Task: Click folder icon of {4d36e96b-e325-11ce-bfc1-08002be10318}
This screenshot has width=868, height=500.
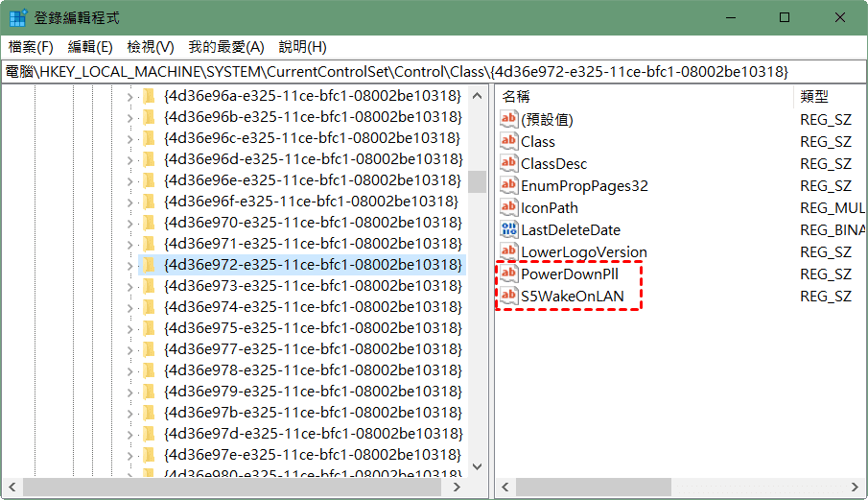Action: pos(149,117)
